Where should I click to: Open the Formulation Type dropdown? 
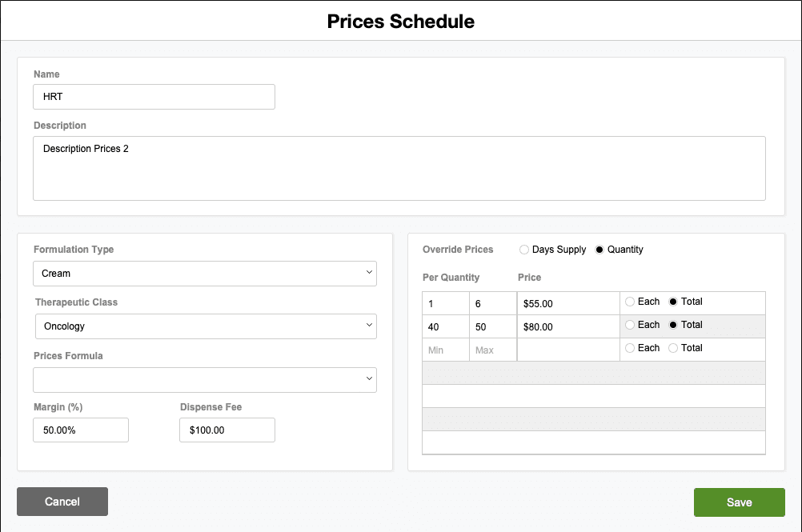click(205, 274)
